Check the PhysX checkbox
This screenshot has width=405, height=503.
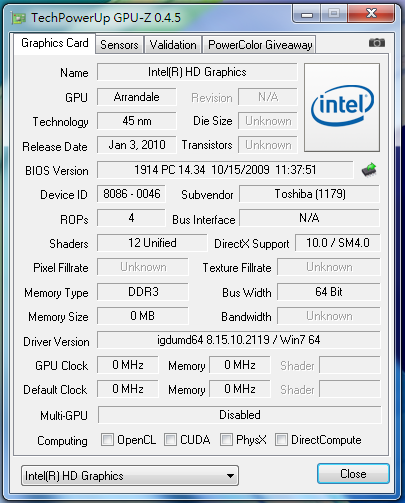(x=226, y=440)
